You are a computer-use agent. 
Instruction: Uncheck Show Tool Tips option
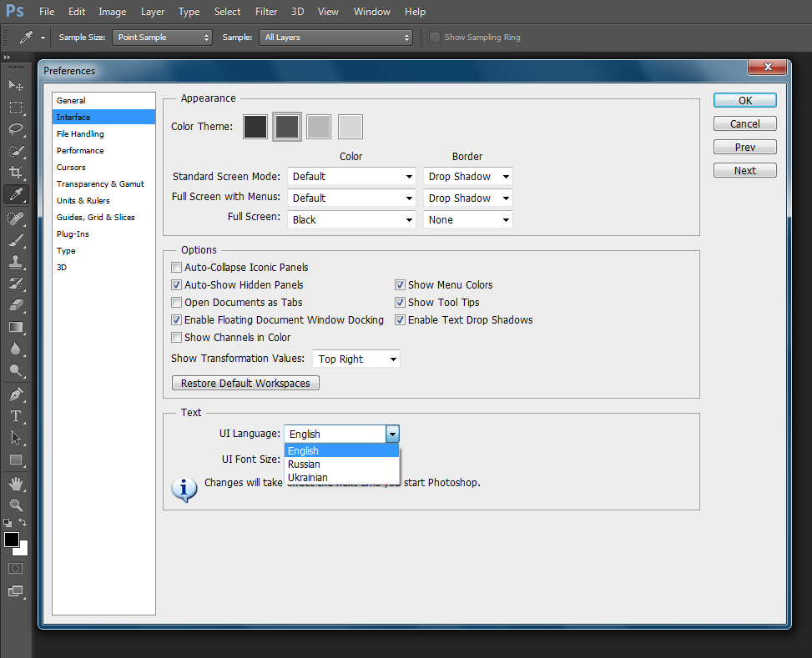[401, 303]
